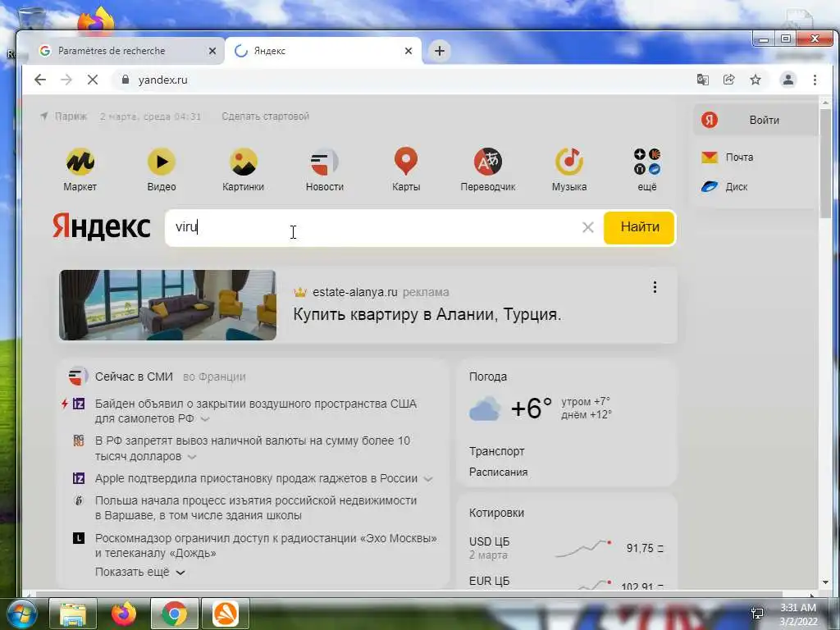Expand the Байден news story chevron
Screen dimensions: 840x630
point(204,419)
